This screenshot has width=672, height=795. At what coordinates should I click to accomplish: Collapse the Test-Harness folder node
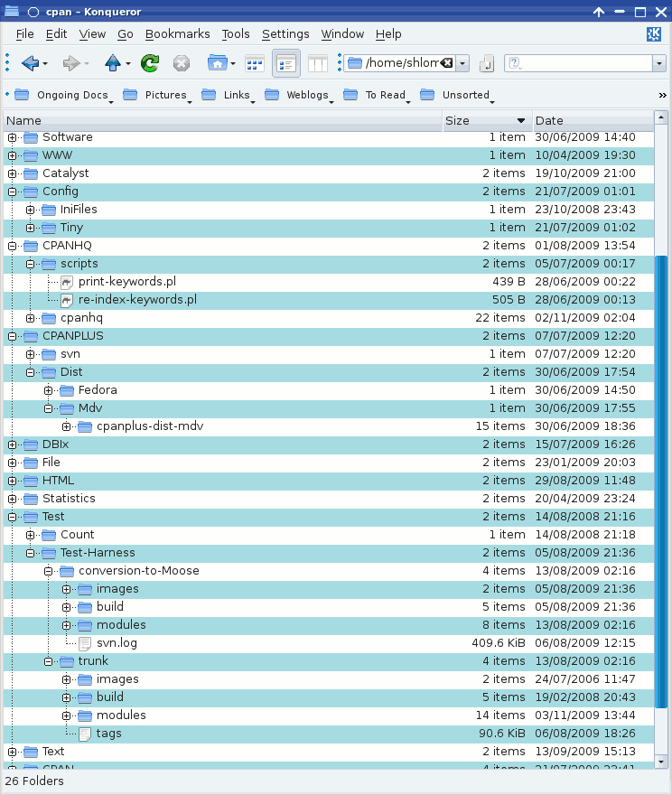pyautogui.click(x=31, y=553)
